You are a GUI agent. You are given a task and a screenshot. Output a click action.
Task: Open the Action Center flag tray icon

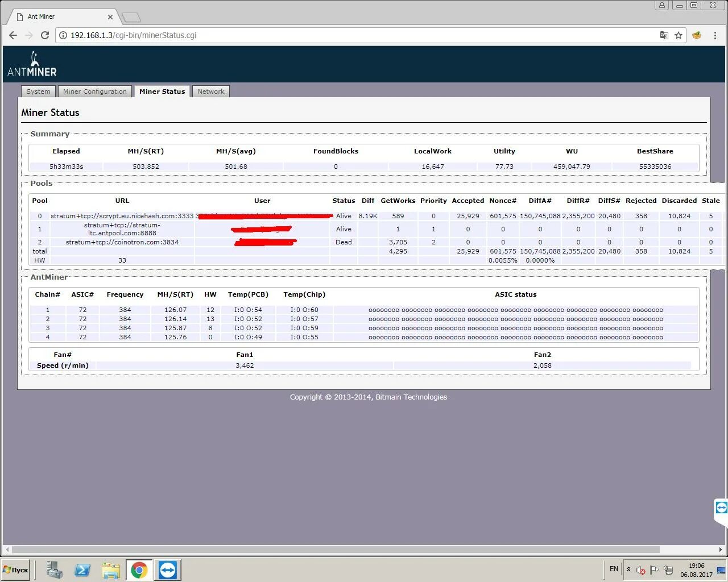coord(655,570)
